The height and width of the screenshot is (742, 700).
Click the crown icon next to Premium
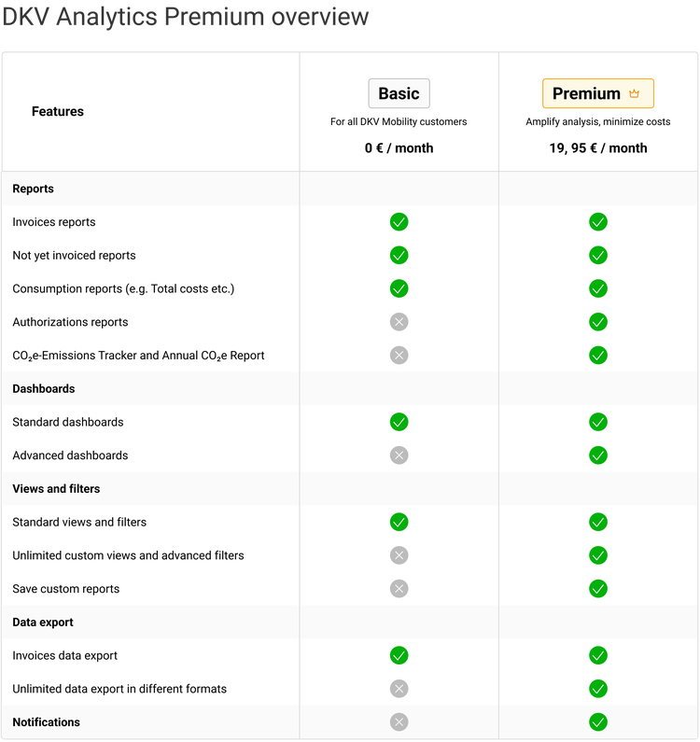[635, 93]
